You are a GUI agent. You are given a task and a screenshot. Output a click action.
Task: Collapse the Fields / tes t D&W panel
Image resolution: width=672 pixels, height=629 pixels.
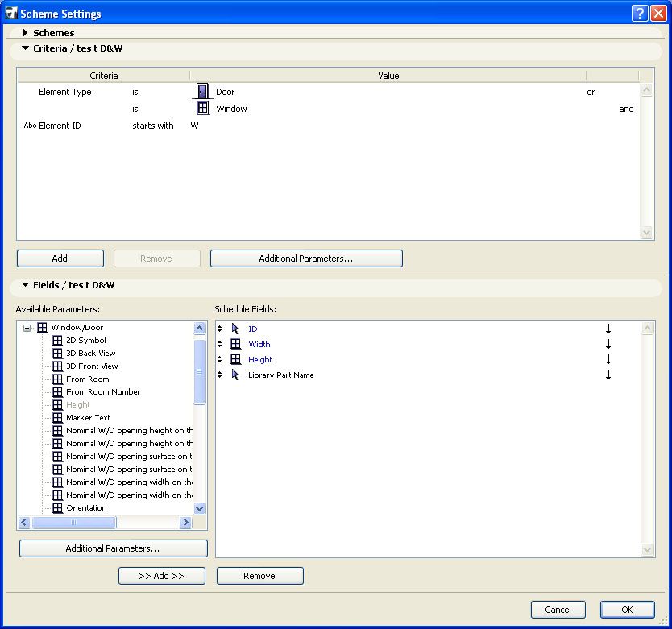[x=25, y=285]
